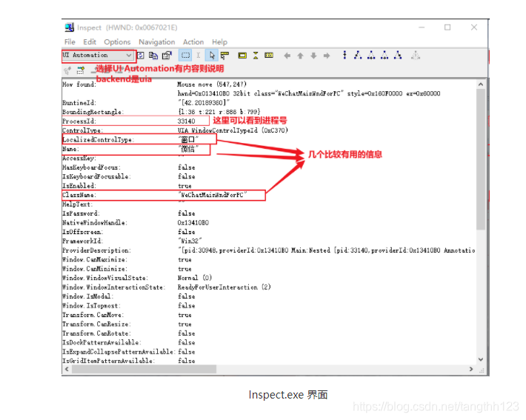Screen dimensions: 526x420
Task: Toggle the Watch Focus dashed rectangle icon
Action: point(185,56)
